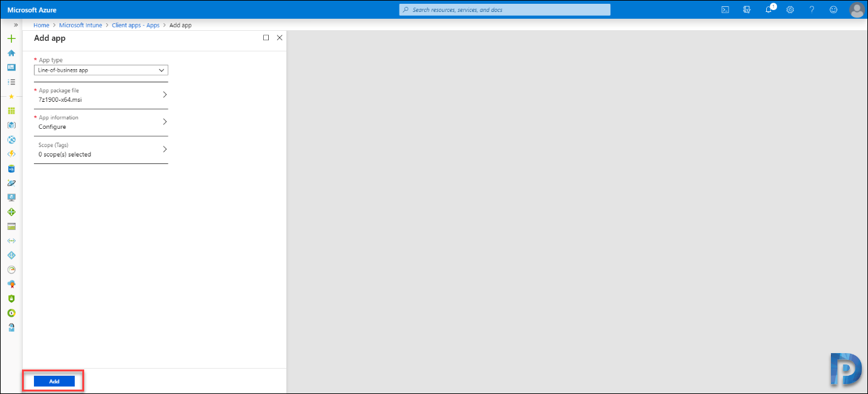Open Virtual networks arrows icon
This screenshot has height=394, width=868.
click(x=11, y=241)
